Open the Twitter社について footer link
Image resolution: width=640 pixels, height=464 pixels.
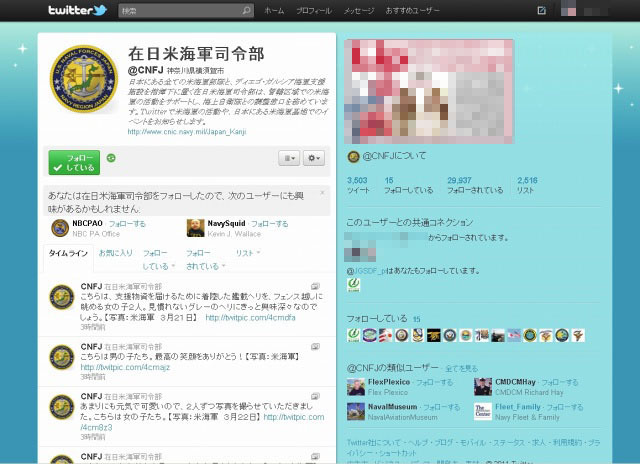coord(374,442)
